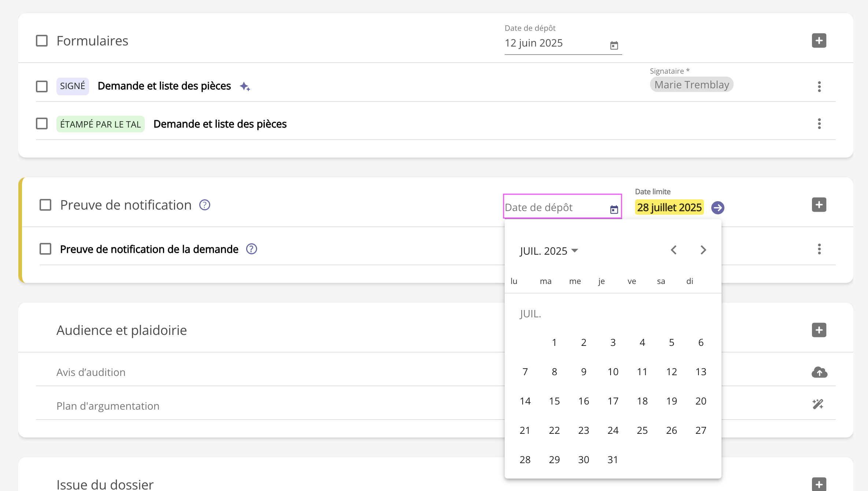Click the Marie Tremblay signataire chip

691,85
